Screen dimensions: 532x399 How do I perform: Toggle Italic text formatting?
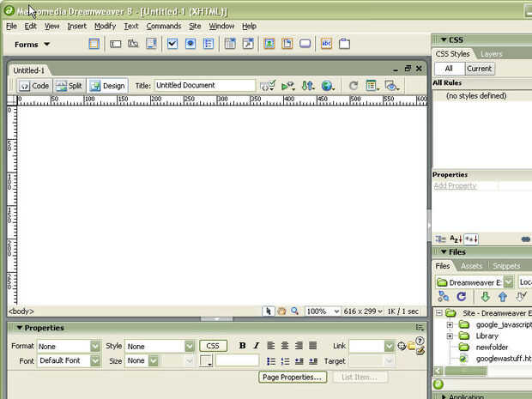(x=257, y=346)
